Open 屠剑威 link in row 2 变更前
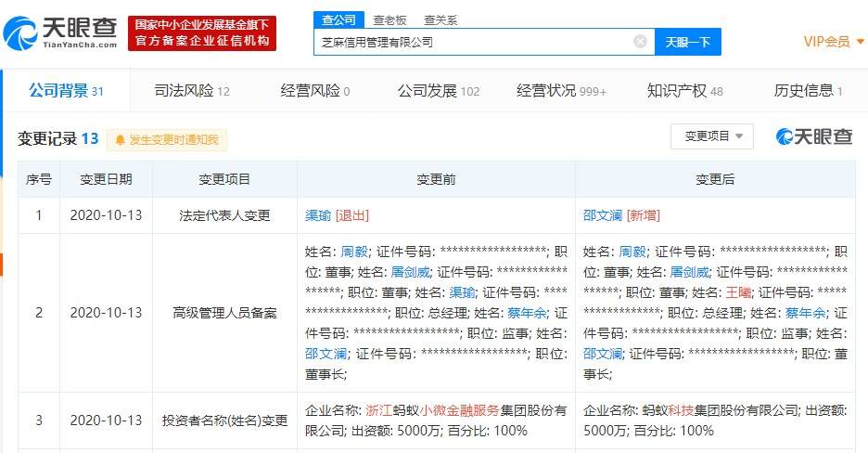This screenshot has width=868, height=453. 410,272
